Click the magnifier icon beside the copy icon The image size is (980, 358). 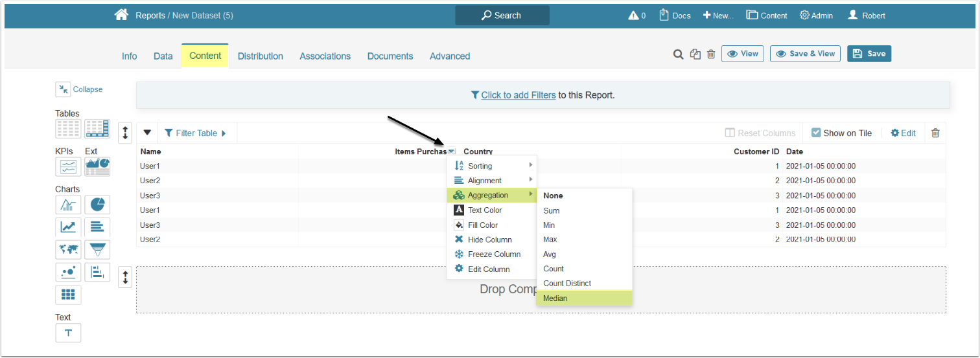(x=679, y=54)
